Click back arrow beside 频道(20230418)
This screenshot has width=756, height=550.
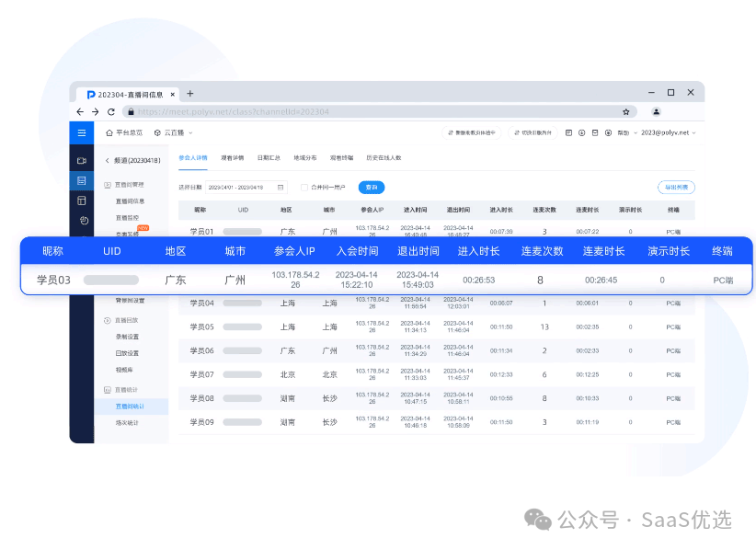[109, 159]
